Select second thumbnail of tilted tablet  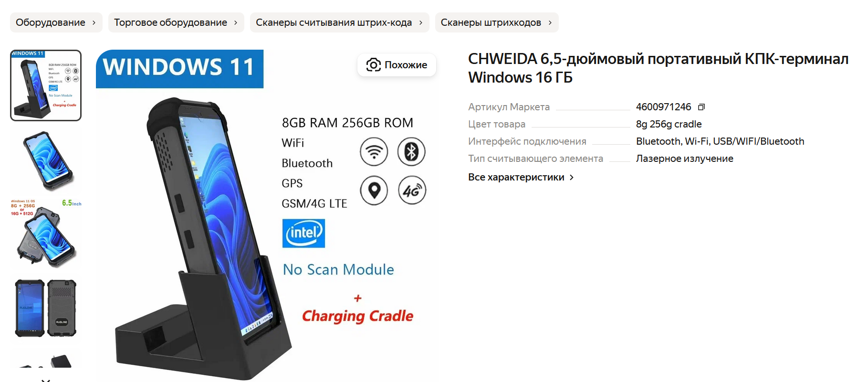pyautogui.click(x=46, y=161)
